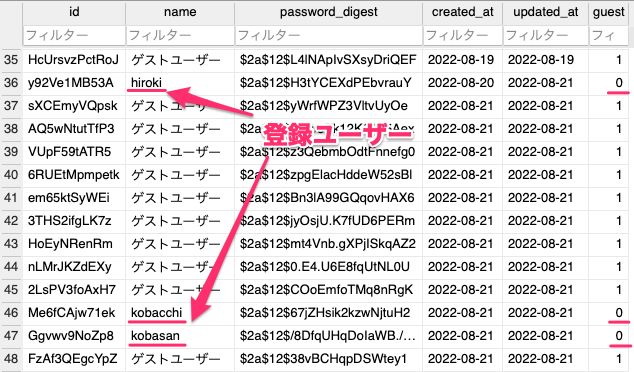
Task: Select the id cell y92Ve1MB53A
Action: [x=74, y=83]
